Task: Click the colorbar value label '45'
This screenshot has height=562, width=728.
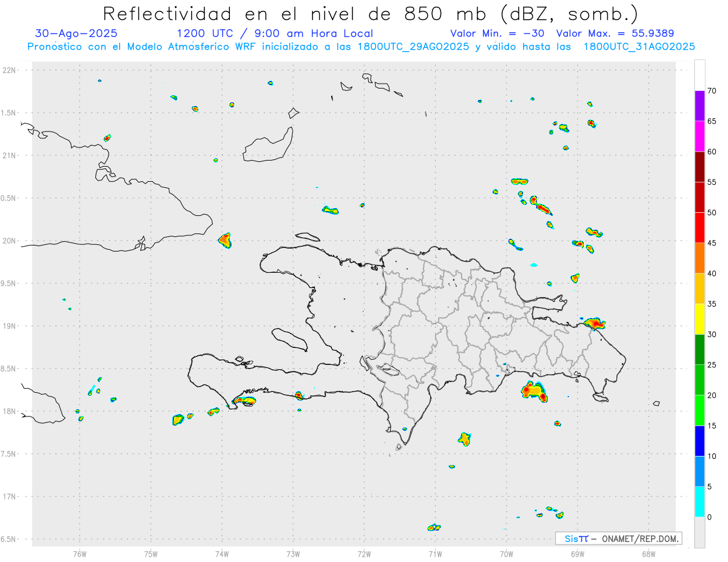Action: (x=712, y=243)
